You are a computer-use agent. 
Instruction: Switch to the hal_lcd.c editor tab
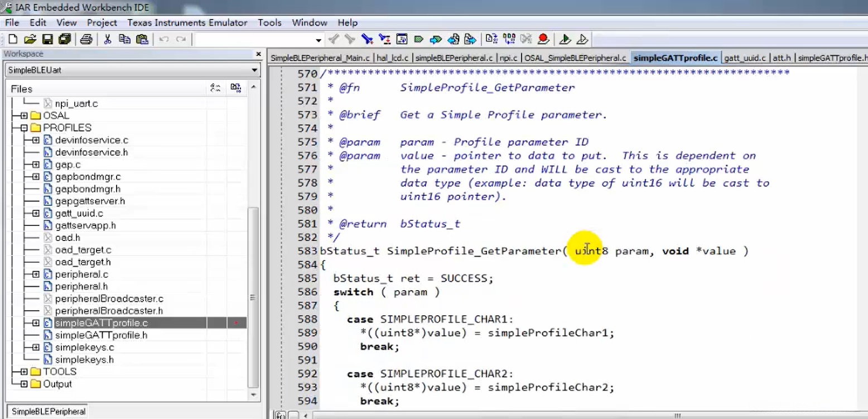pyautogui.click(x=393, y=58)
